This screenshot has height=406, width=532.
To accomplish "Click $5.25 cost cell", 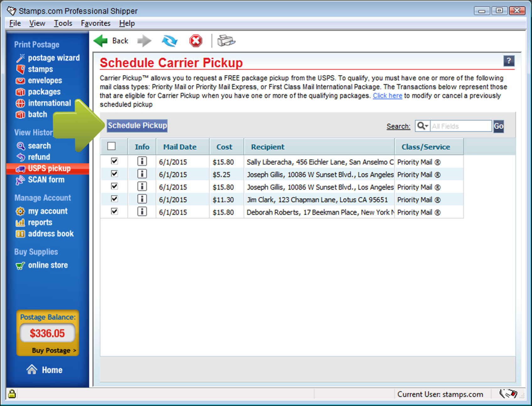I will point(226,175).
